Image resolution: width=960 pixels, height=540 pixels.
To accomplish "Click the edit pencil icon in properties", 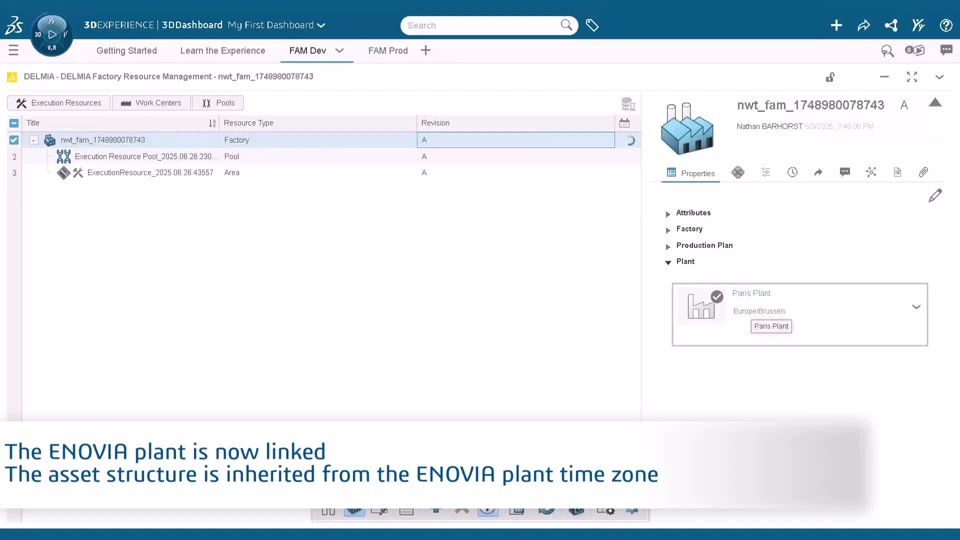I will (x=935, y=196).
